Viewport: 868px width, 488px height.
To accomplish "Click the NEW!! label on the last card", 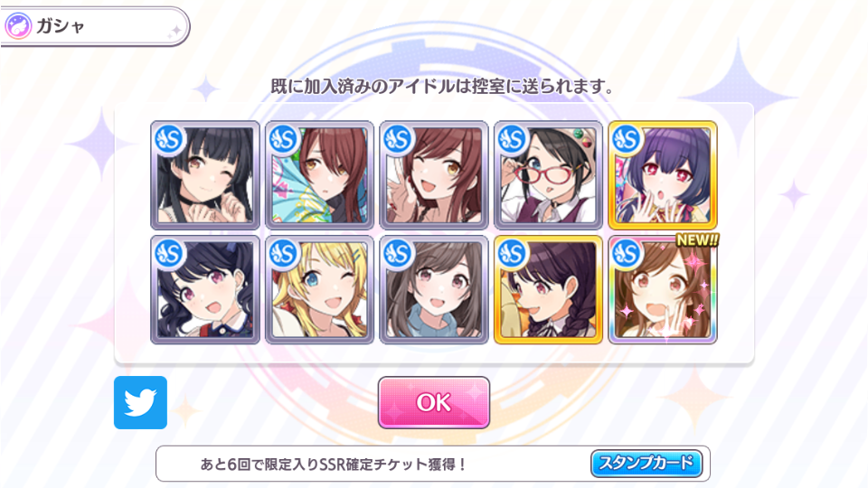I will pos(697,240).
